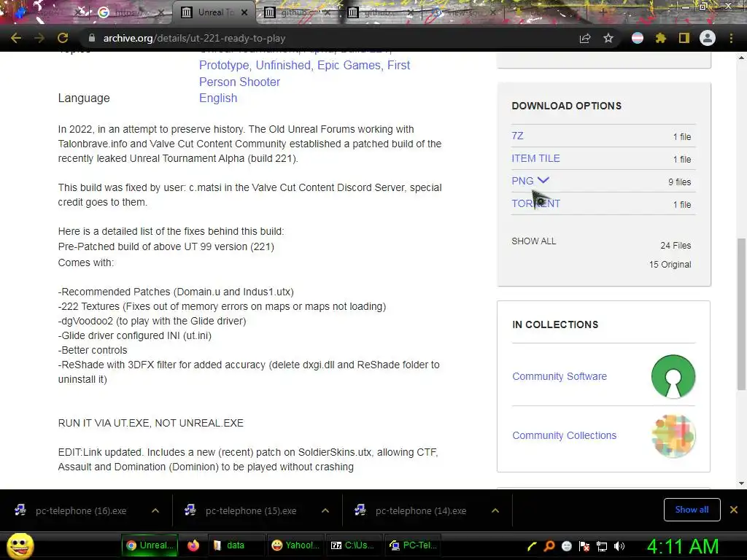Click the page vertical scrollbar thumb

click(x=741, y=314)
